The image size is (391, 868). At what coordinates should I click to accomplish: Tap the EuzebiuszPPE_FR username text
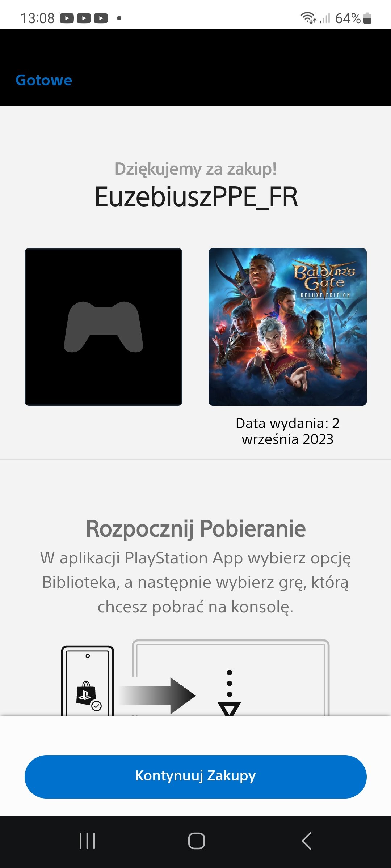(x=196, y=197)
